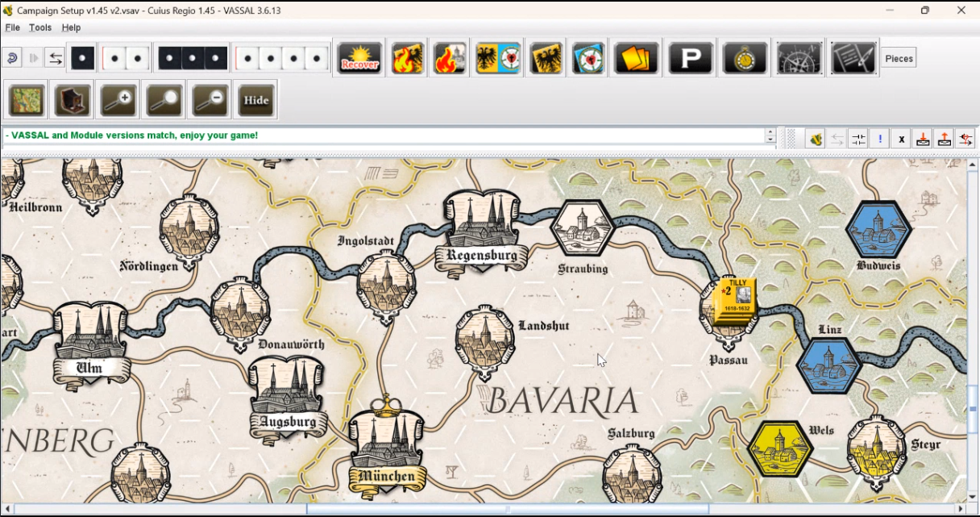
Task: Select the Tilly counter at Passau
Action: 734,300
